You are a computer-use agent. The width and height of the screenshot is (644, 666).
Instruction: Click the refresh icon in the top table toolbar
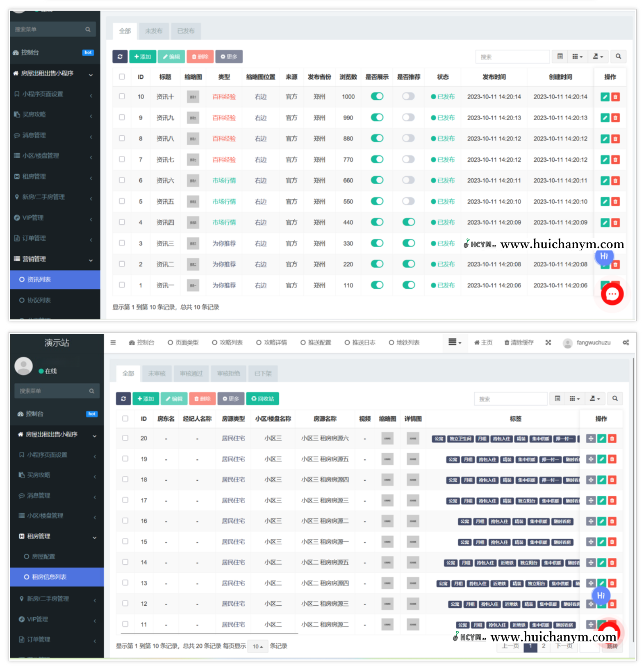click(x=120, y=57)
